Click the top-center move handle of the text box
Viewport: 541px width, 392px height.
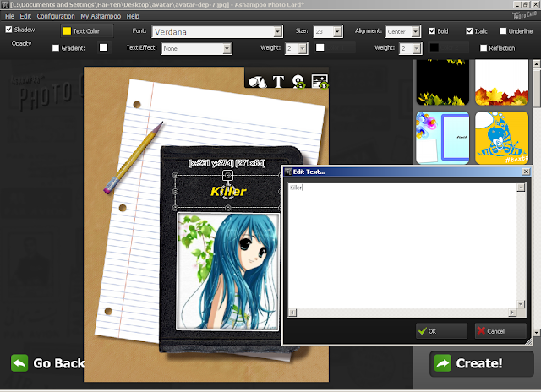click(x=227, y=175)
